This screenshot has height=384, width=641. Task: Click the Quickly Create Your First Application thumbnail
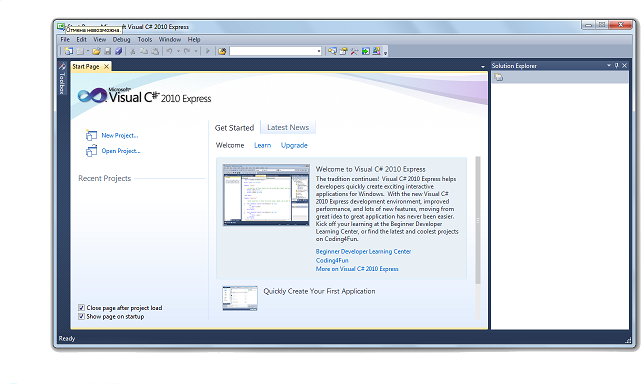pos(240,298)
